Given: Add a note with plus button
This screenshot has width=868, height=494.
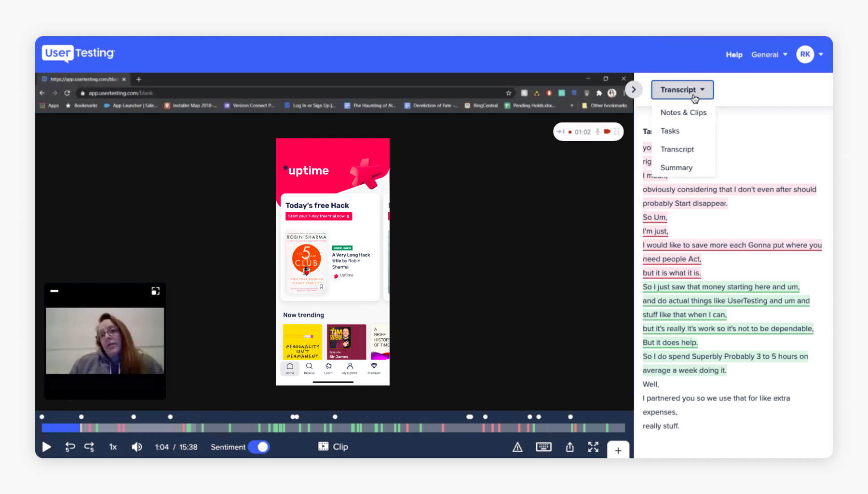Looking at the screenshot, I should (x=618, y=450).
